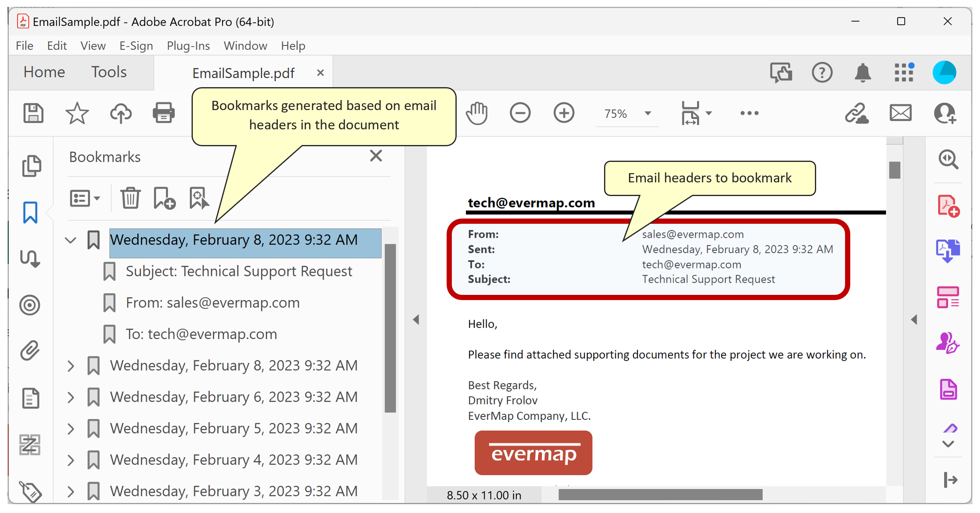Open the Window menu
980x513 pixels.
245,46
